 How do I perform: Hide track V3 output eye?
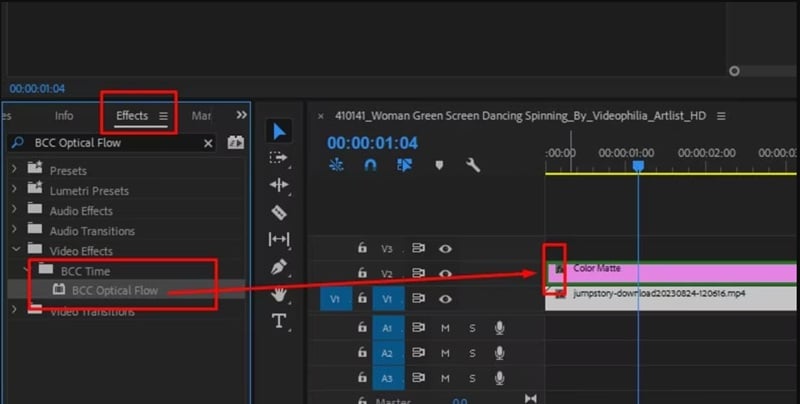click(x=445, y=248)
